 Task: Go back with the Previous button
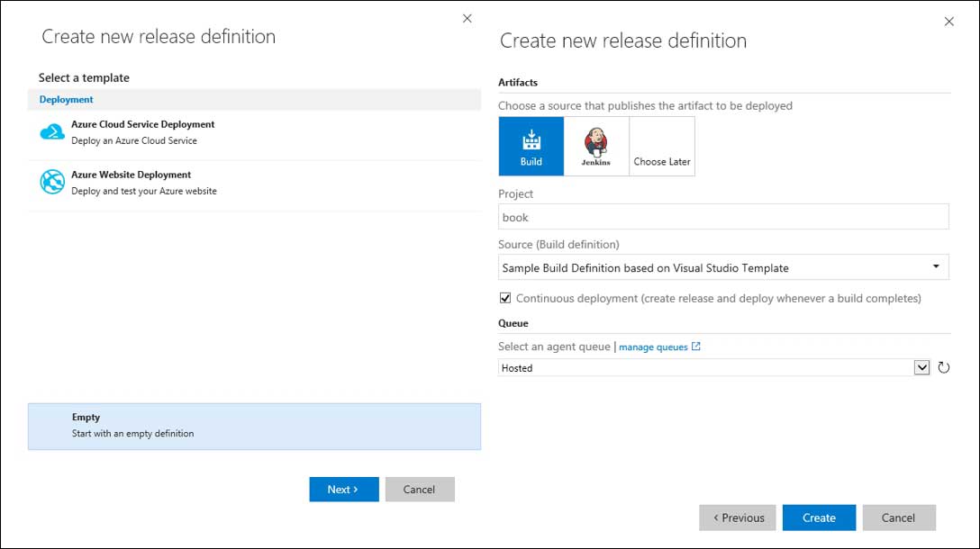coord(738,517)
